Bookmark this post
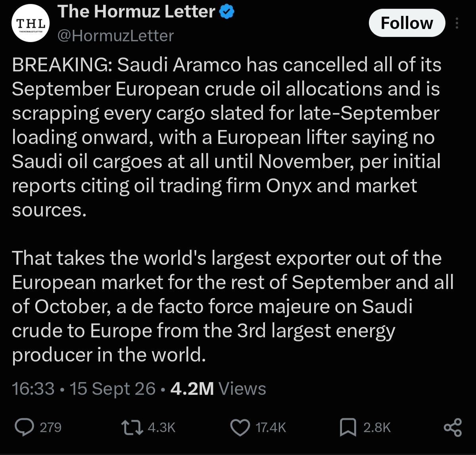476x455 pixels. click(348, 428)
